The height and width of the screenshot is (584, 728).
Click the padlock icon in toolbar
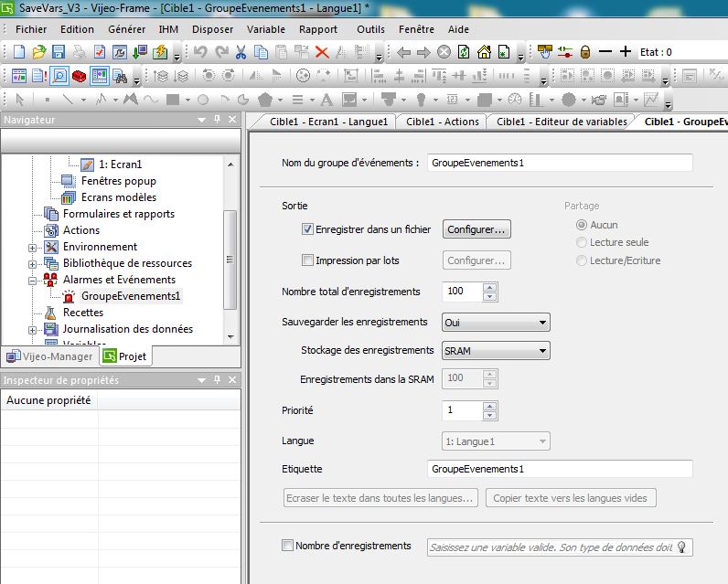585,52
